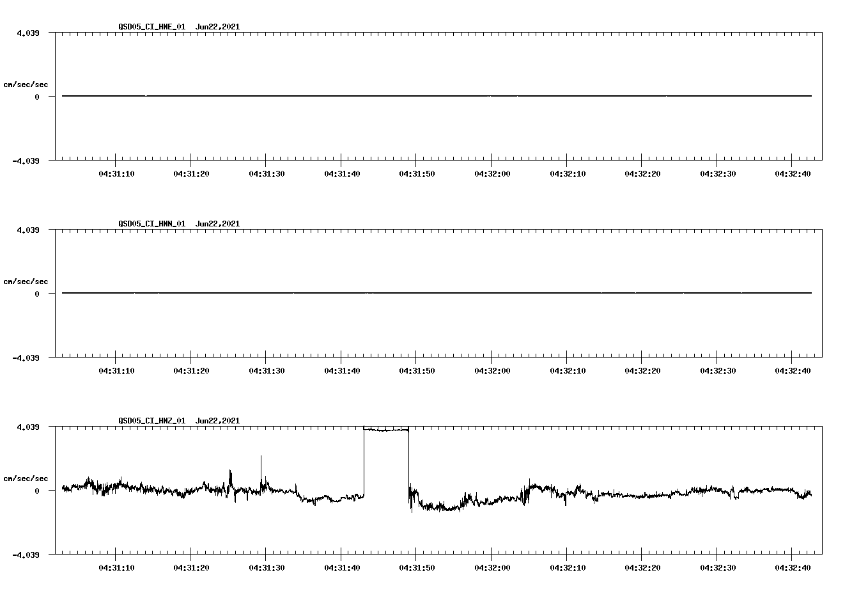Click 04:31:50 time label under HNE plot
This screenshot has height=591, width=868.
417,173
